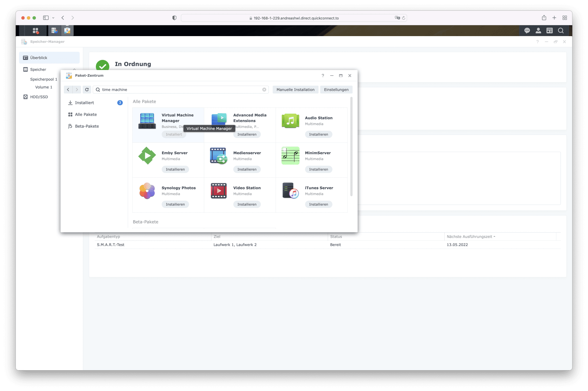Translate page icon in address bar
The height and width of the screenshot is (391, 588).
click(397, 18)
